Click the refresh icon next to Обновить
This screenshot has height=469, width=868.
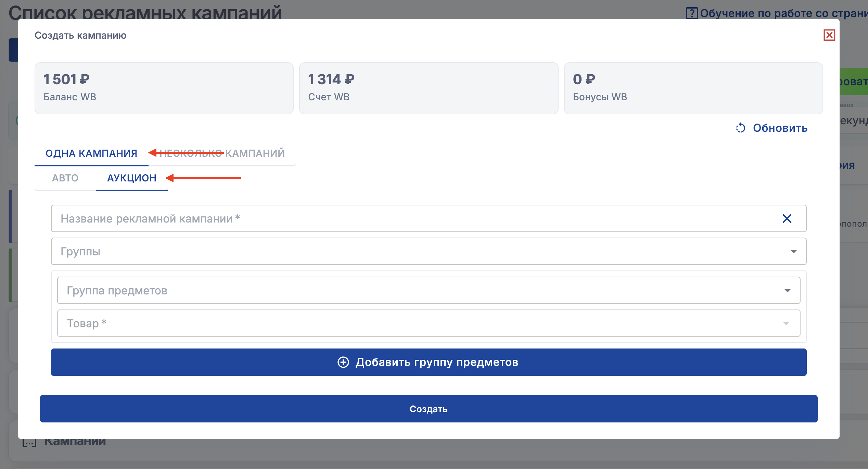click(741, 128)
